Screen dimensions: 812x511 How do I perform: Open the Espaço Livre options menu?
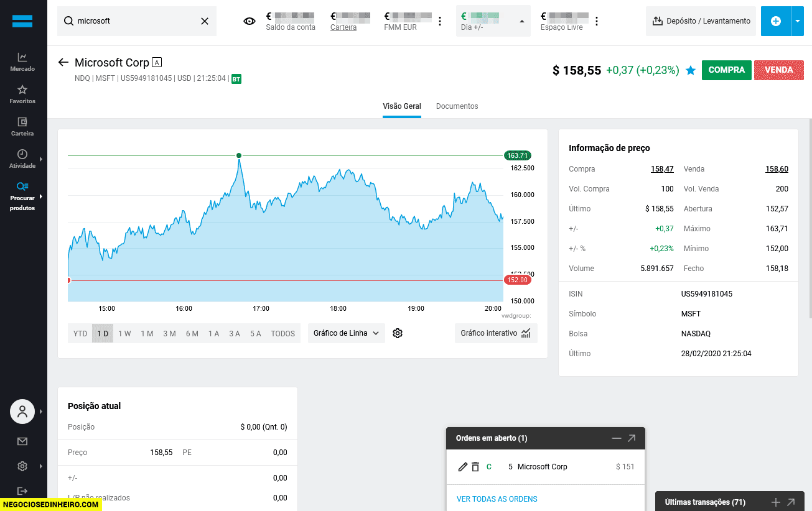pyautogui.click(x=597, y=21)
